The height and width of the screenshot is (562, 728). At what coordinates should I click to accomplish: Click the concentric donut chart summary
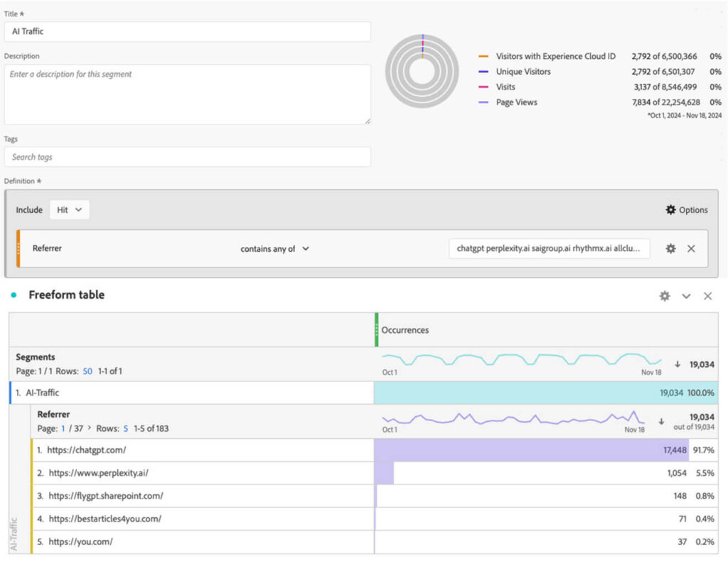[422, 73]
